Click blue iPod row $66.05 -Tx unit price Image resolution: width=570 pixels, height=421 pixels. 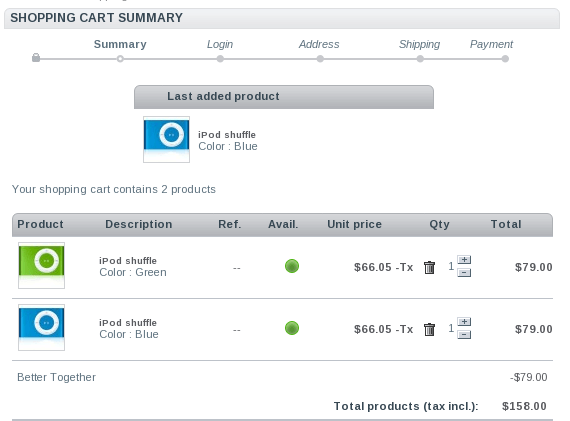[x=384, y=329]
